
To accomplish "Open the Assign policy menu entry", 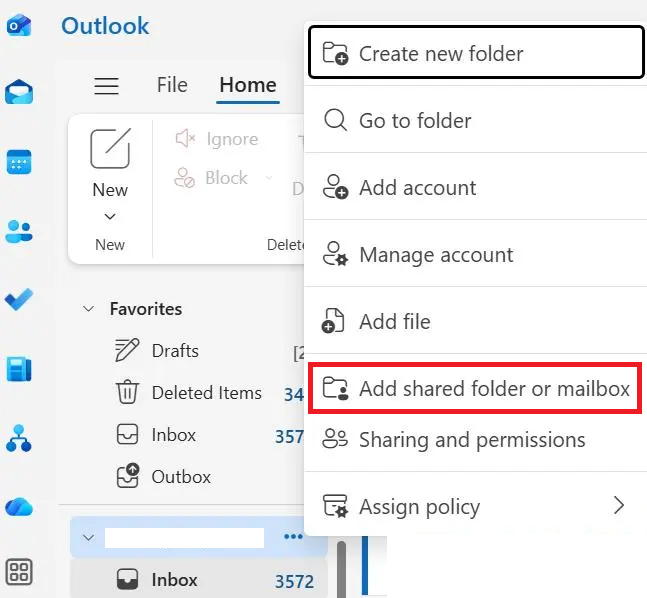I will (x=475, y=506).
